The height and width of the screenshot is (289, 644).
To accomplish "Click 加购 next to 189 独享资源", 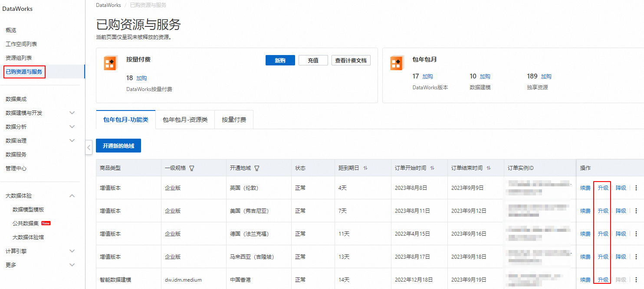I will 546,76.
